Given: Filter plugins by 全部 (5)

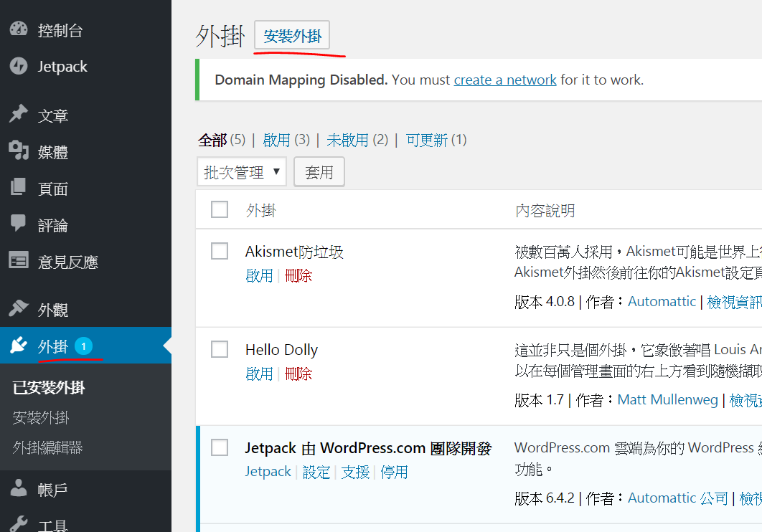Looking at the screenshot, I should pyautogui.click(x=222, y=140).
